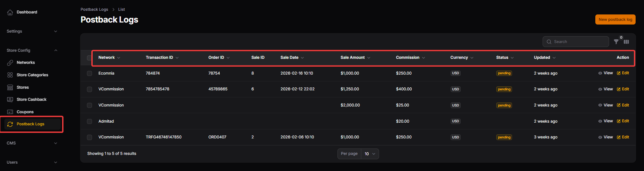
Task: Open the table filter funnel icon
Action: (616, 42)
